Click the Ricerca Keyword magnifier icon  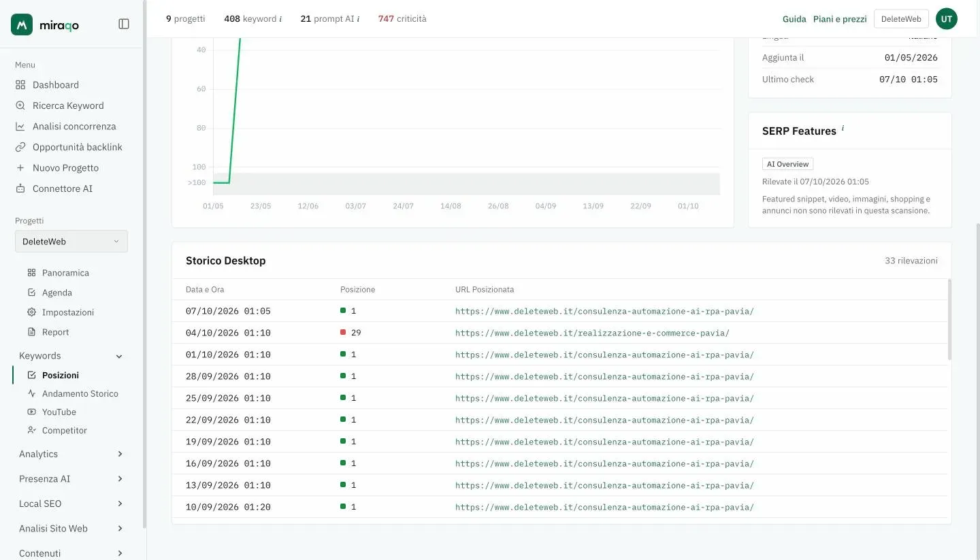[x=20, y=105]
